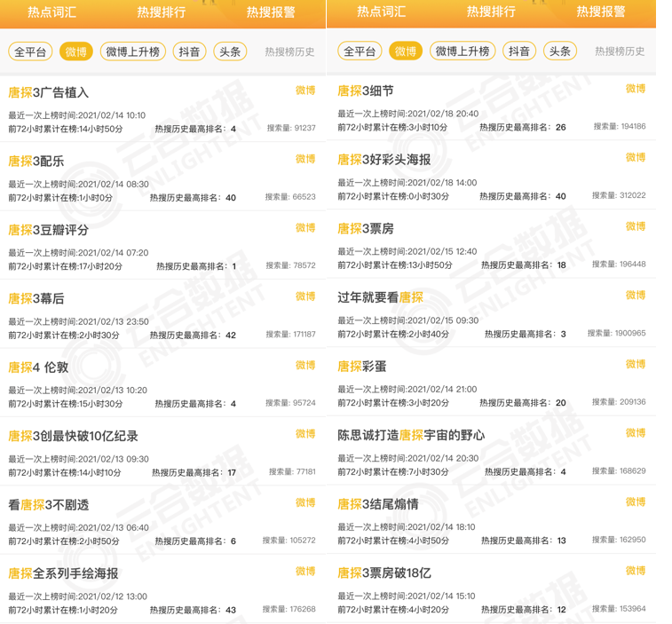The width and height of the screenshot is (672, 624).
Task: Select 微博上升榜 filter in left screenshot
Action: point(133,51)
